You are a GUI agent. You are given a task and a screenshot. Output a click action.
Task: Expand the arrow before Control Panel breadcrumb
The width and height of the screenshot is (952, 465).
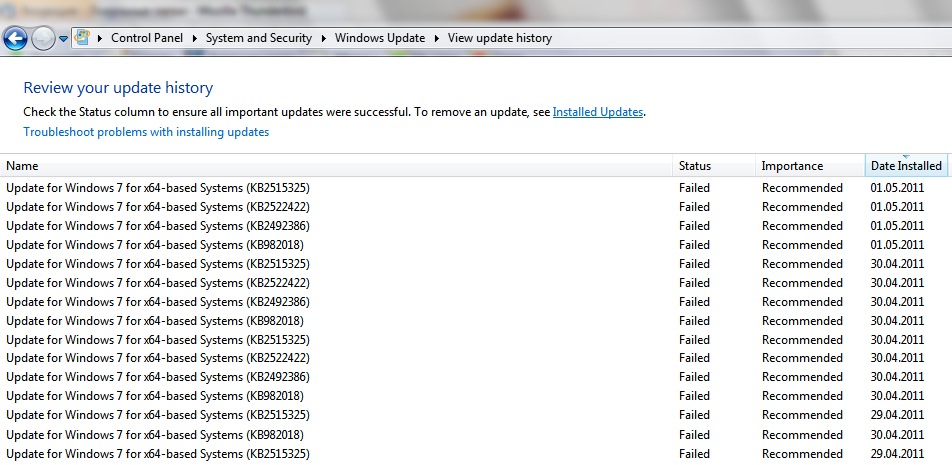pos(100,38)
